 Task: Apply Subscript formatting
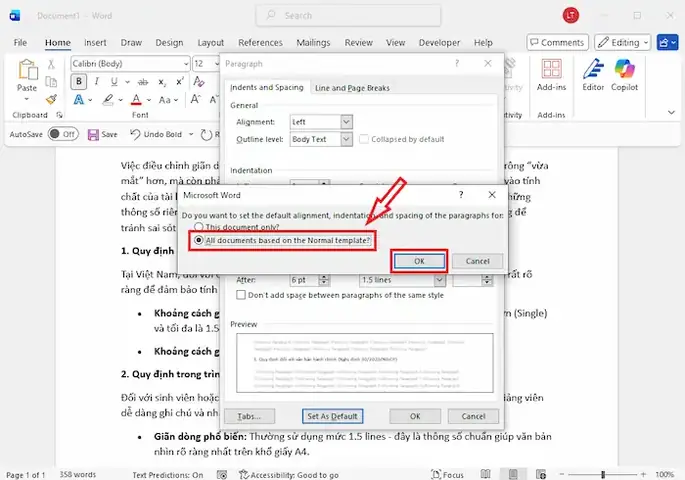coord(162,82)
